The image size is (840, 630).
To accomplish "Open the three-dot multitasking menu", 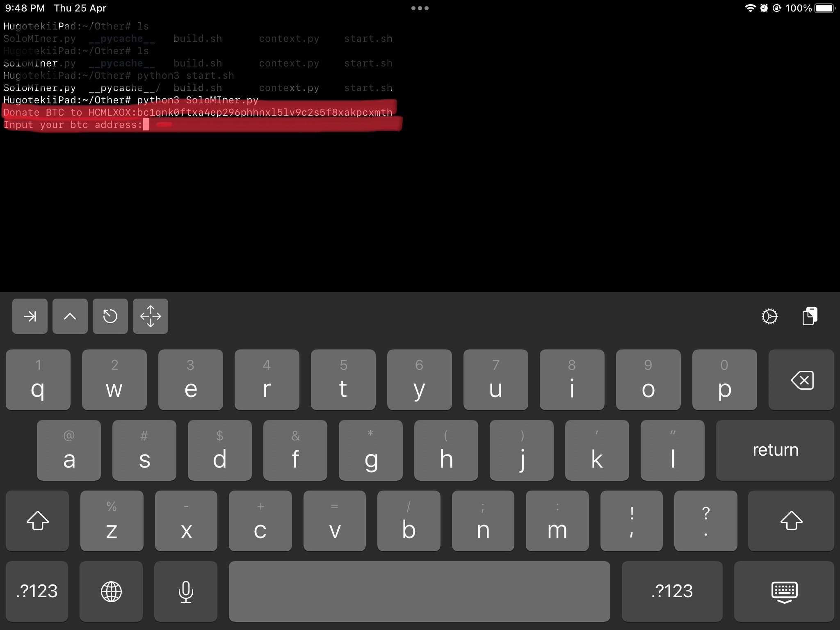I will coord(420,8).
